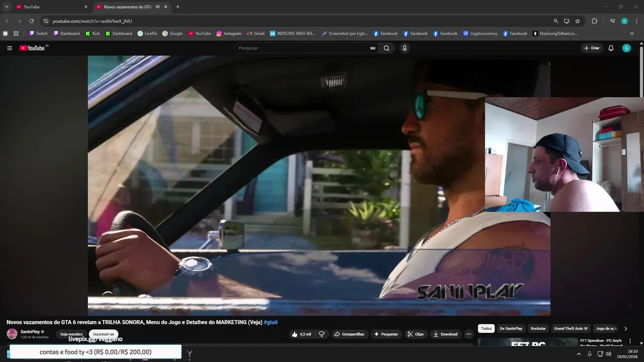
Task: Open the media control icon in Chrome toolbar
Action: pos(612,21)
